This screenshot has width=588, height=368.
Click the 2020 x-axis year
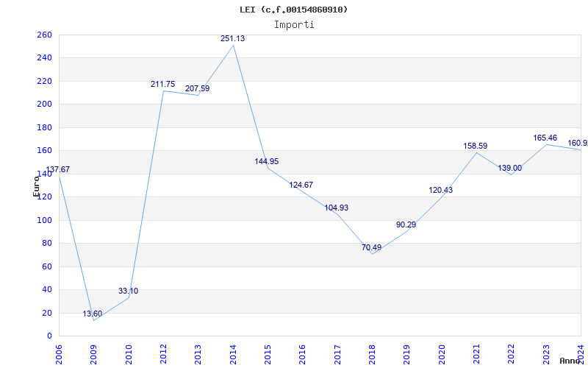442,354
